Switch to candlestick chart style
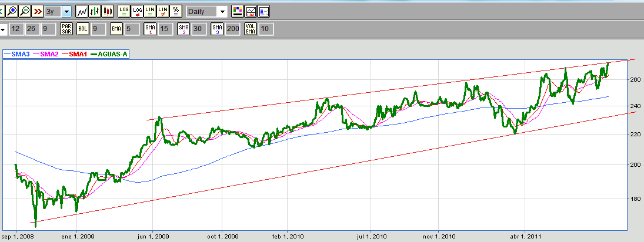Screen dimensions: 644x242 [x=107, y=11]
